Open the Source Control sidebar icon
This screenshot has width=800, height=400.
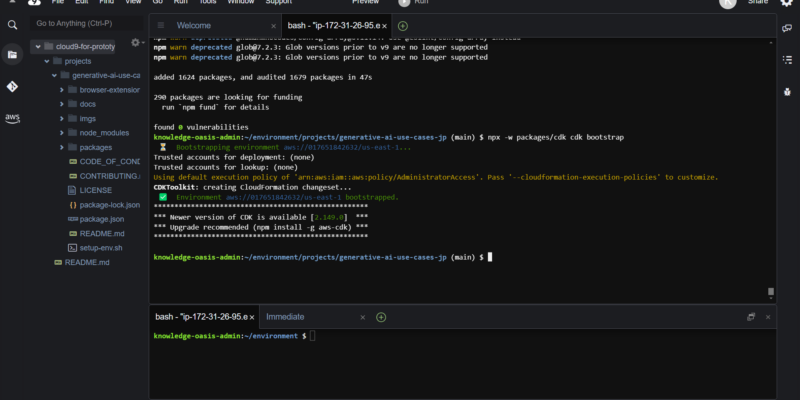pyautogui.click(x=13, y=86)
